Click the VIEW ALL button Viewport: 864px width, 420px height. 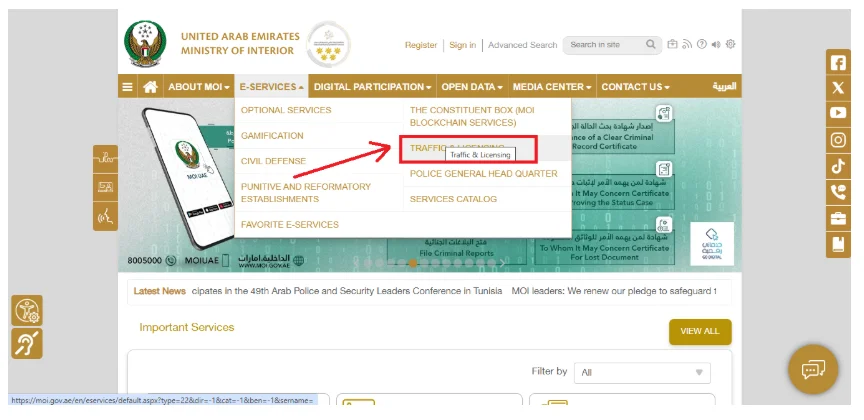click(700, 332)
